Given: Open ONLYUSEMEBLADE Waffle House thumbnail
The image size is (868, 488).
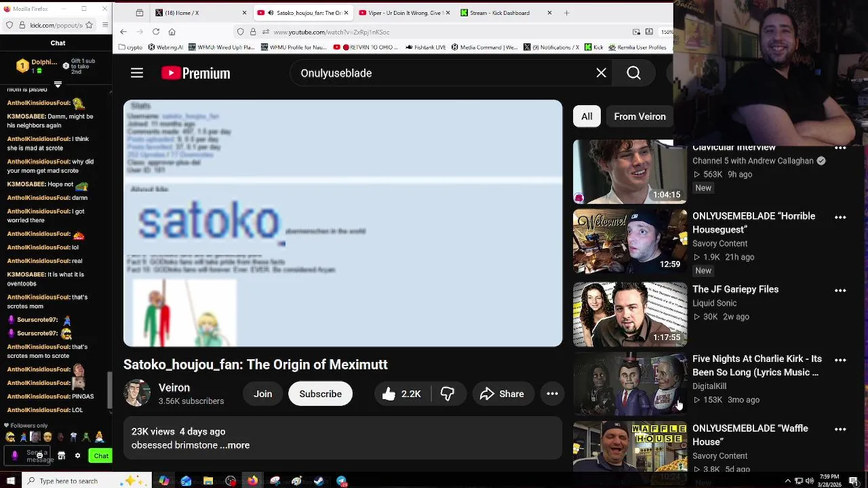Looking at the screenshot, I should 629,447.
